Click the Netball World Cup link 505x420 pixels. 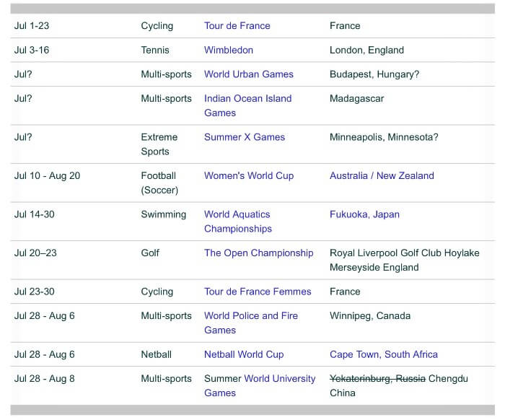coord(244,354)
